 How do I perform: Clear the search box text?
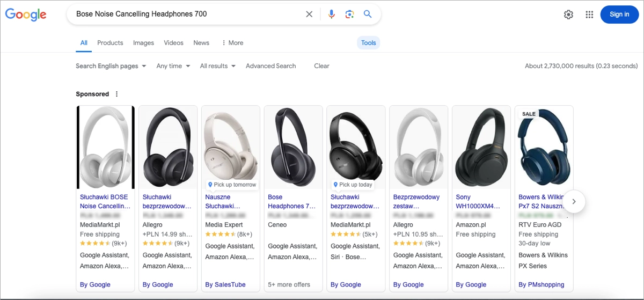click(309, 14)
